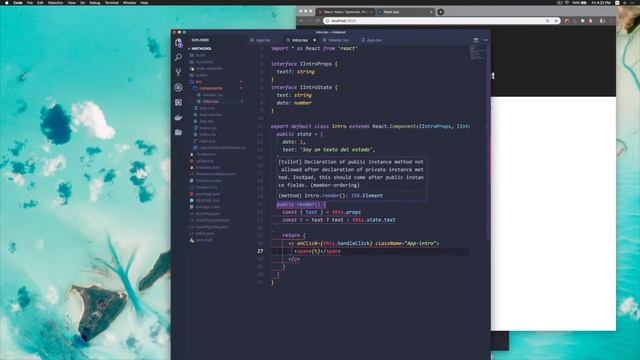
Task: Select the React App browser tab
Action: coord(405,12)
